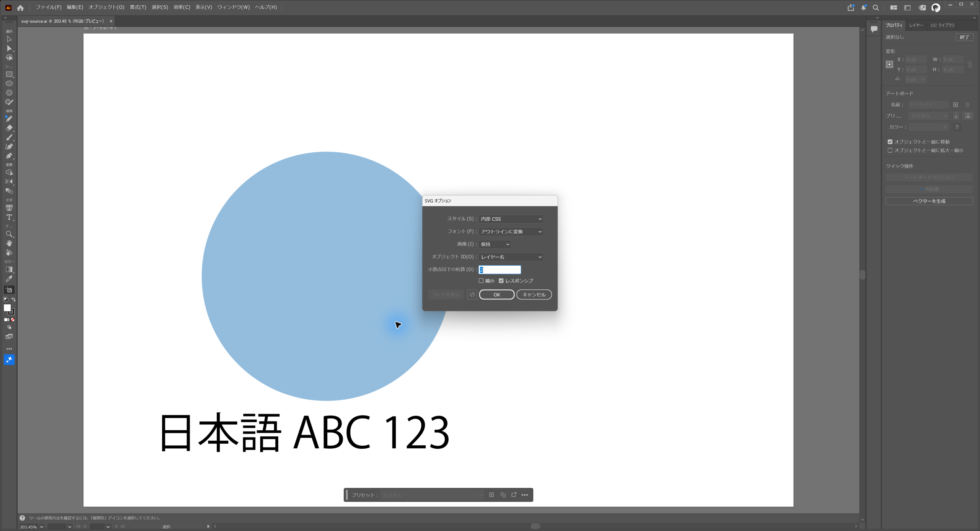This screenshot has width=980, height=531.
Task: Select the Hand tool
Action: 9,243
